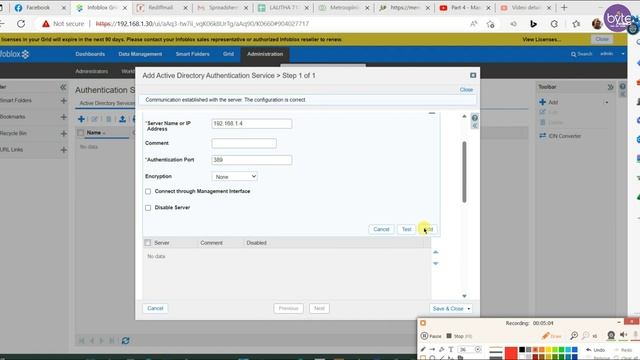The width and height of the screenshot is (640, 360).
Task: Mute the speaker icon in recorder
Action: click(623, 335)
